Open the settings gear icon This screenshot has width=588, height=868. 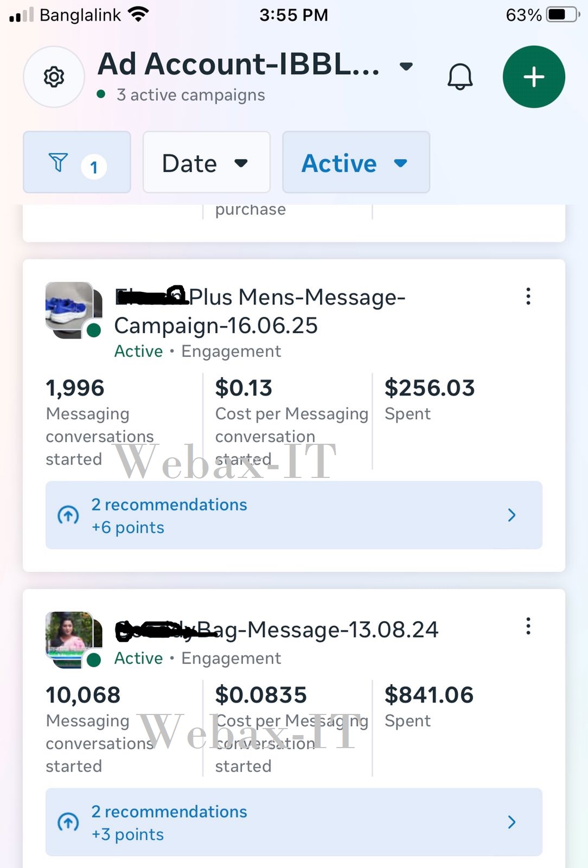pyautogui.click(x=54, y=76)
